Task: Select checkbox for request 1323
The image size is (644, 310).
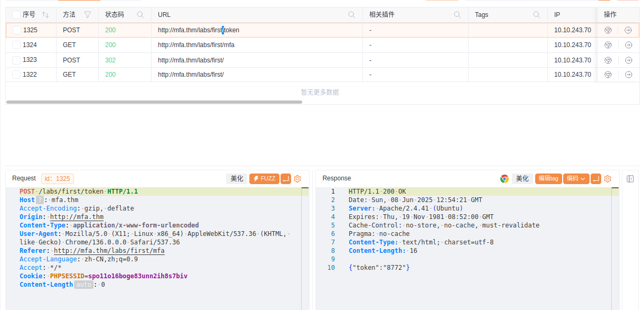Action: 16,60
